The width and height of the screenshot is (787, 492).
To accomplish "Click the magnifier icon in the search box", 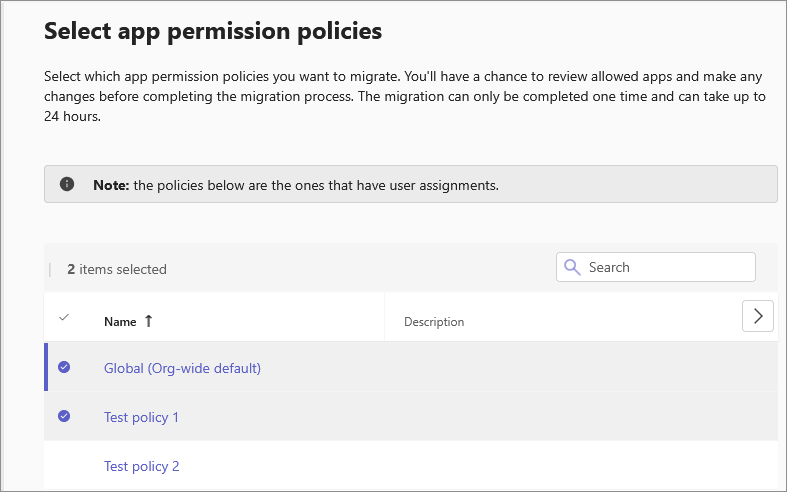I will pos(573,267).
